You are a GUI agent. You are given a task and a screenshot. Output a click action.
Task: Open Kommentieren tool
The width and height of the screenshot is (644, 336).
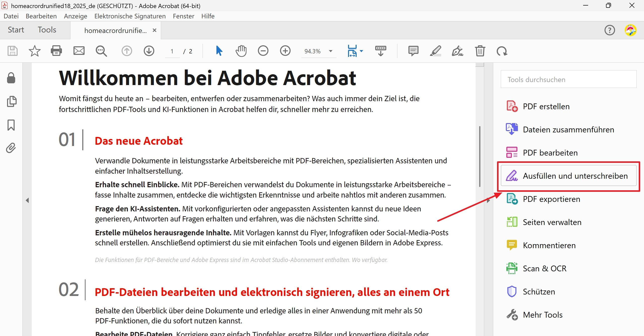pos(569,245)
